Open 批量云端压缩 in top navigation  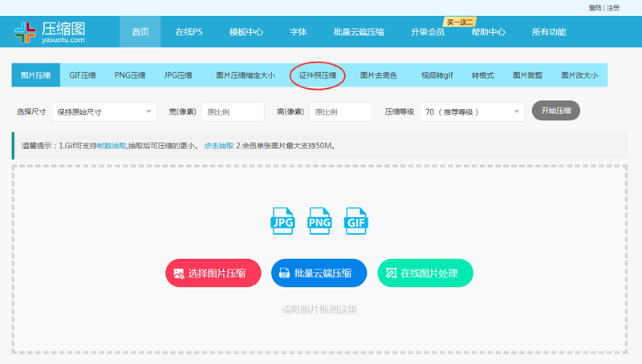tap(359, 32)
